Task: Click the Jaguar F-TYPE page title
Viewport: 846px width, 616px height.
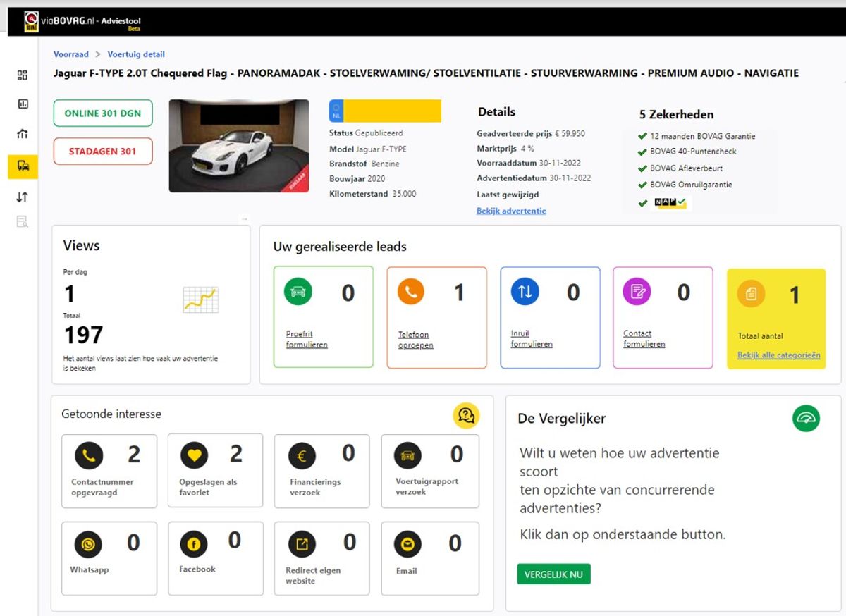Action: (x=427, y=73)
